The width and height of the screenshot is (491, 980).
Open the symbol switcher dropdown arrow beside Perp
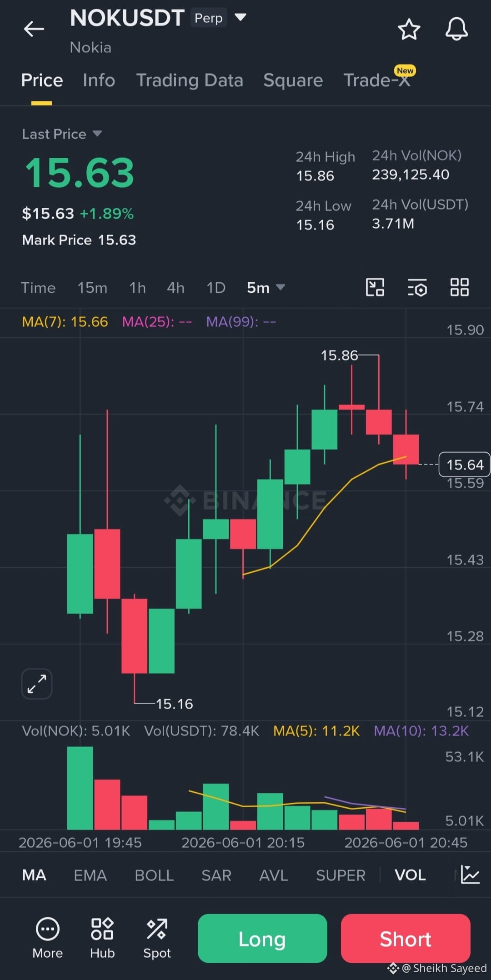(240, 18)
